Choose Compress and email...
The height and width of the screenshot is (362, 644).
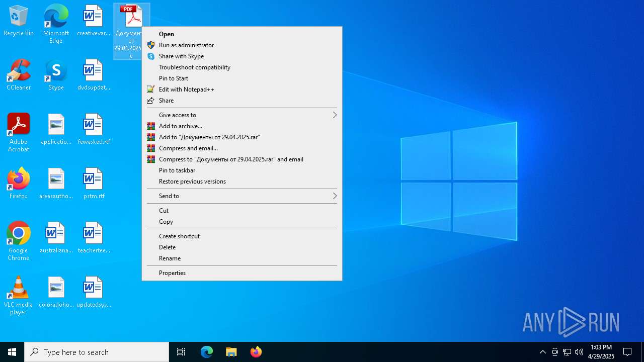pyautogui.click(x=242, y=148)
